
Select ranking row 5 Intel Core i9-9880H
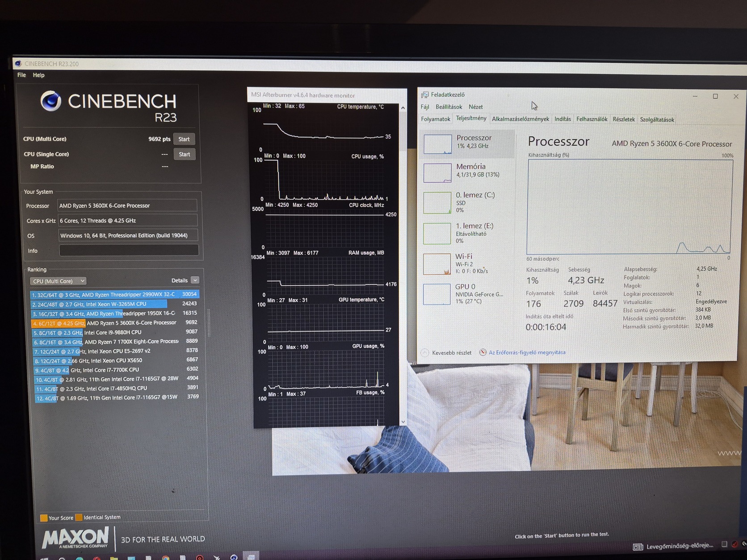pos(115,332)
